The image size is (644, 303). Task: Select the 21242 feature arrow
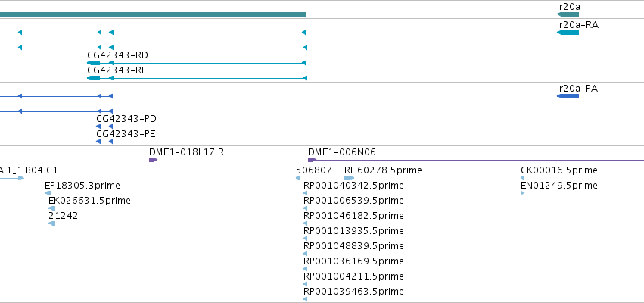(x=51, y=223)
